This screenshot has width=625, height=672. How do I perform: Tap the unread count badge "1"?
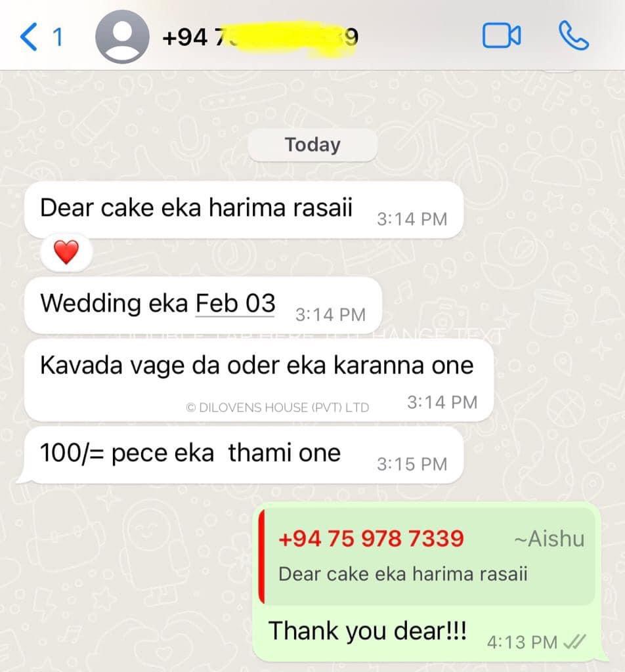coord(57,37)
